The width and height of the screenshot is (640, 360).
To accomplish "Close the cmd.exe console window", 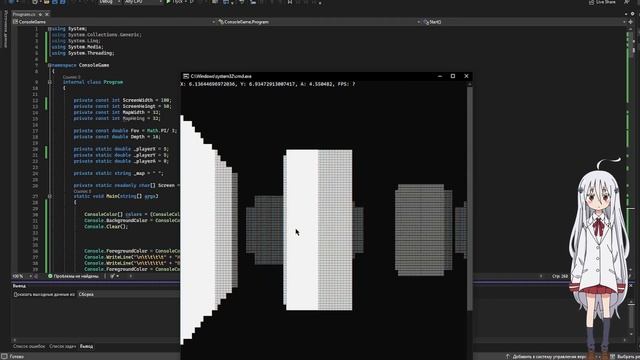I will [x=466, y=76].
